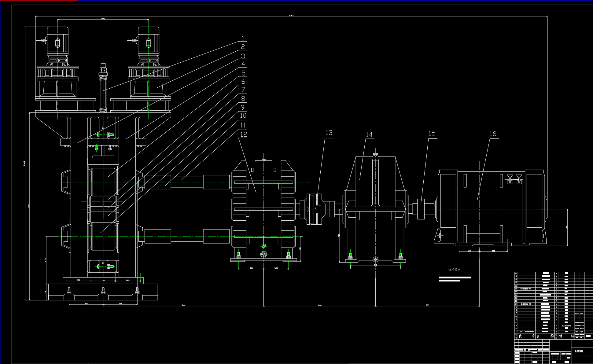Select the left vertical screw-down motor
The image size is (593, 364).
57,41
